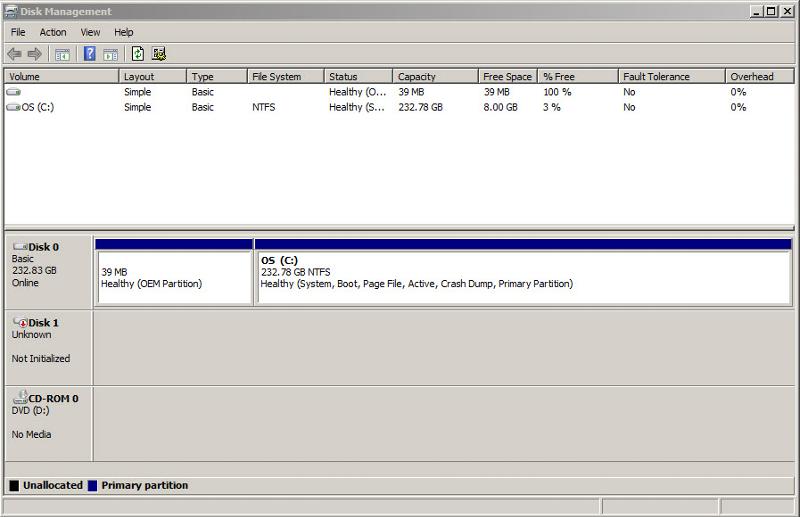
Task: Sort by the Status column header
Action: click(358, 77)
